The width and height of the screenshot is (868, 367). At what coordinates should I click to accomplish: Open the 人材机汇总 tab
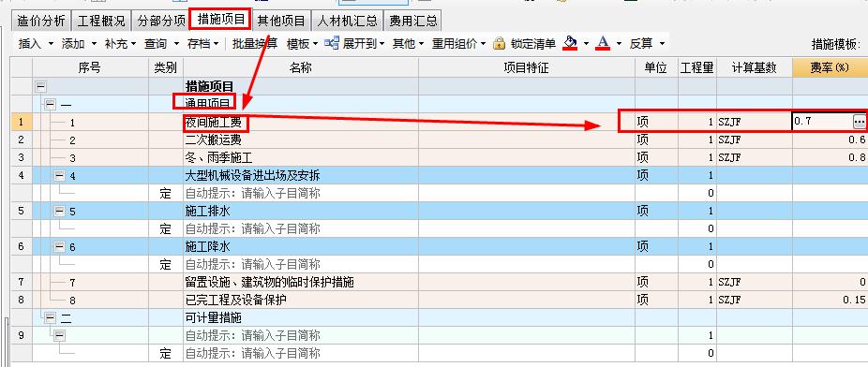[x=347, y=21]
